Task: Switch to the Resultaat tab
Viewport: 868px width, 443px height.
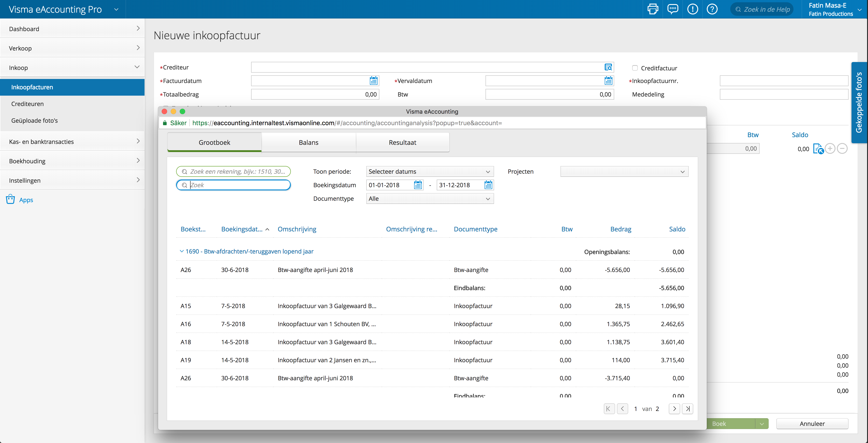Action: [x=402, y=142]
